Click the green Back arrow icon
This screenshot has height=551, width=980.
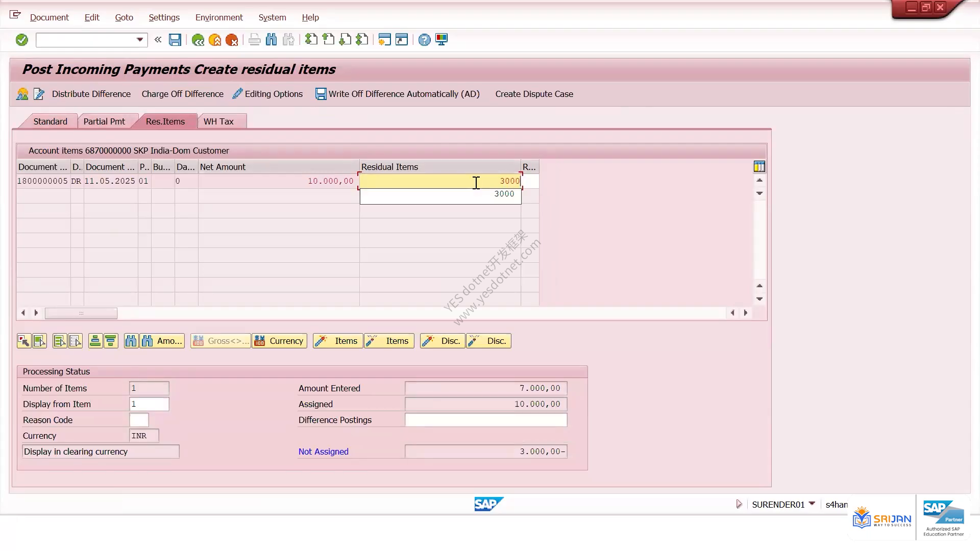tap(198, 40)
